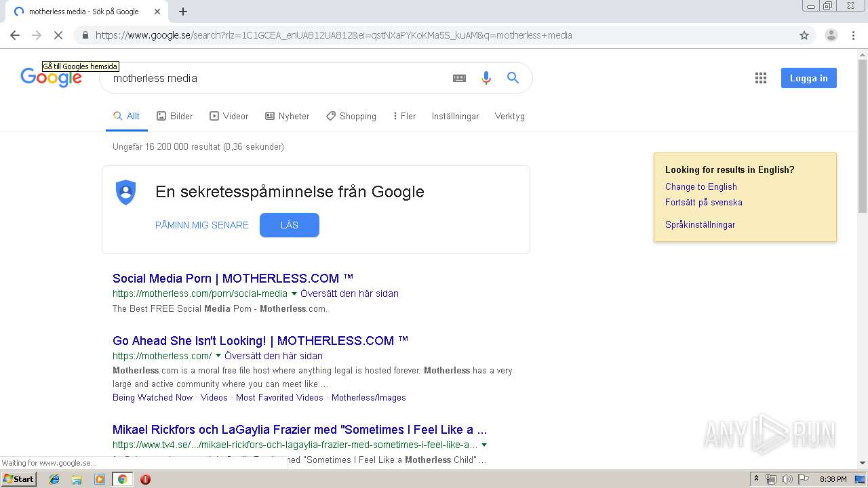
Task: Switch to the Videor tab
Action: pos(229,116)
